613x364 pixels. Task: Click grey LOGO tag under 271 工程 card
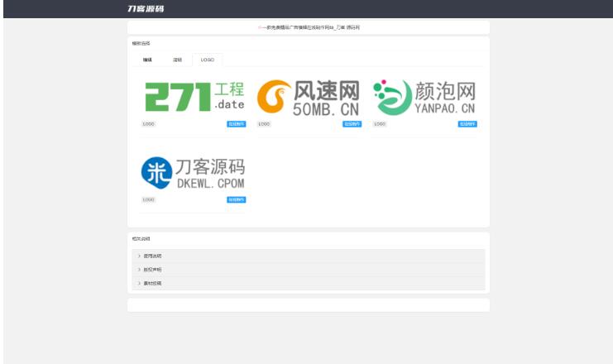tap(149, 124)
